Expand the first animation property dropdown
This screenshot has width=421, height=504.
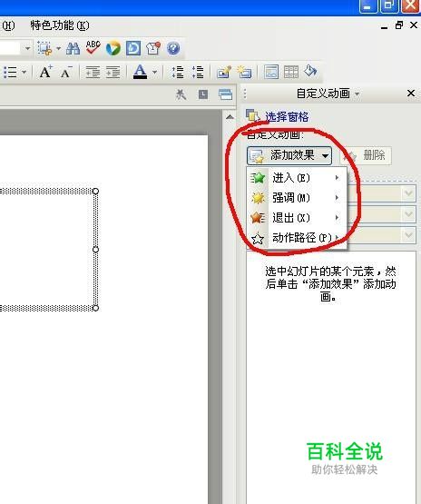click(x=409, y=193)
